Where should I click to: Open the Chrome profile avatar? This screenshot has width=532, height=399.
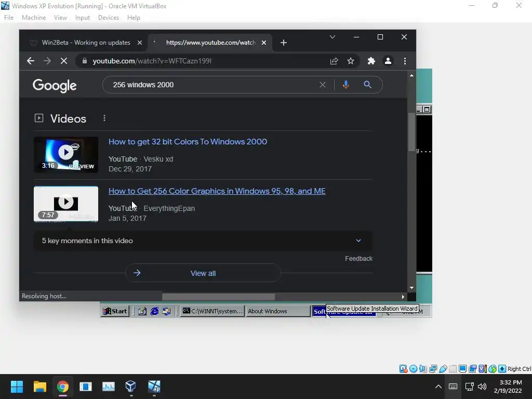[388, 61]
